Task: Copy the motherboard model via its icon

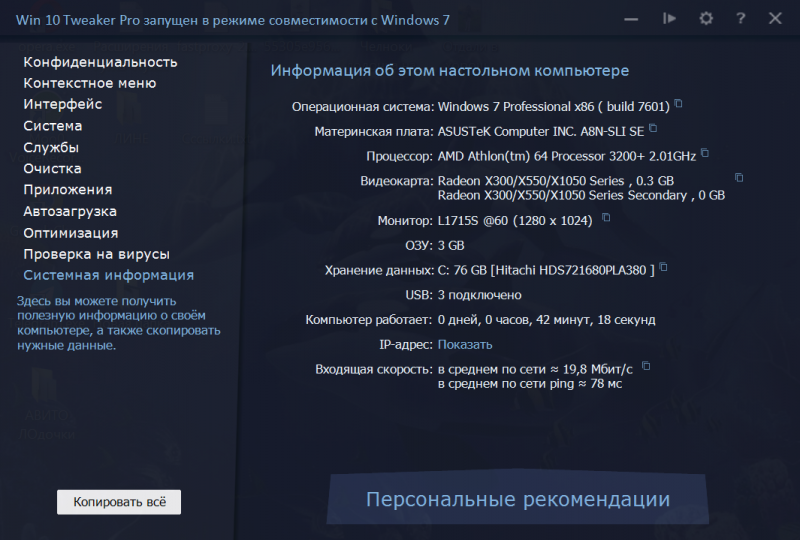Action: point(653,128)
